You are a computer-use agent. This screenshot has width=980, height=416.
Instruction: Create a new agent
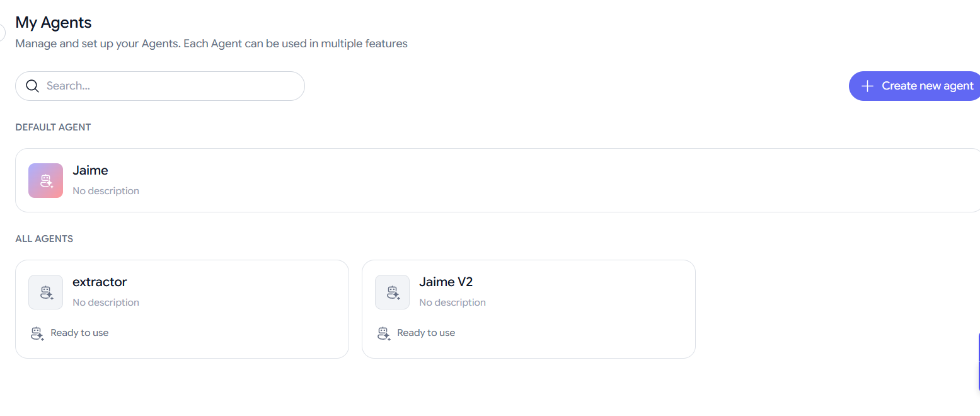[914, 86]
